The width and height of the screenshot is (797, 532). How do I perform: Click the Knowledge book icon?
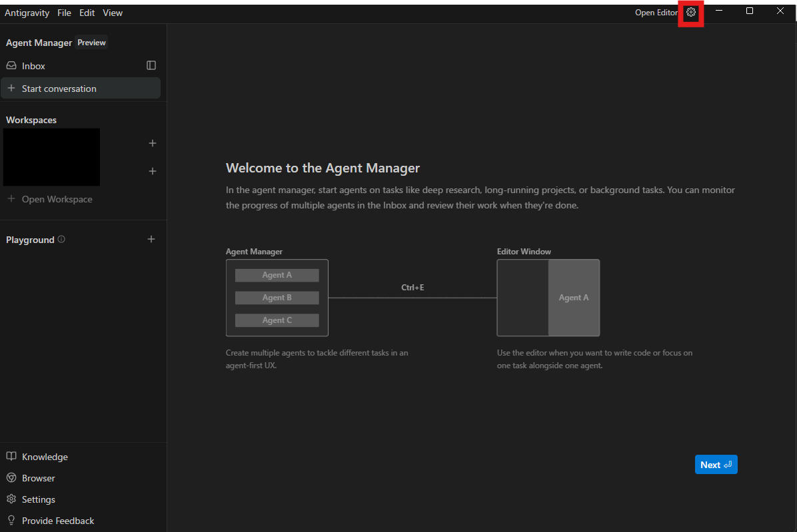(x=11, y=456)
